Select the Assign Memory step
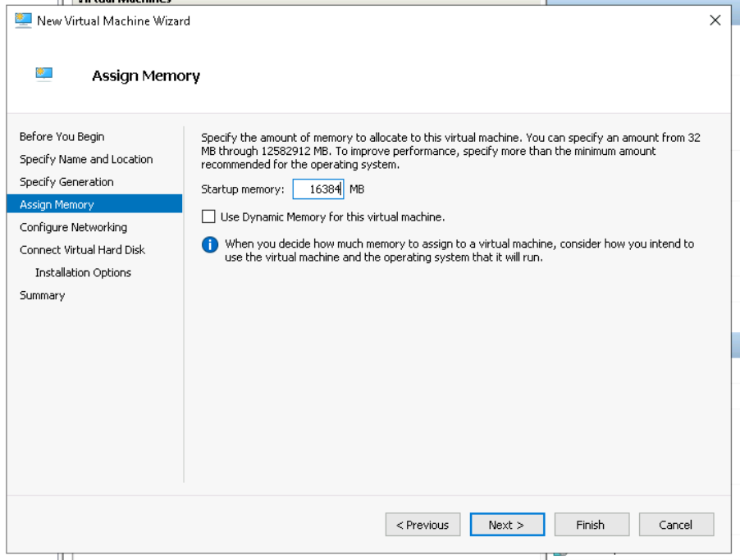Image resolution: width=740 pixels, height=560 pixels. pyautogui.click(x=57, y=204)
